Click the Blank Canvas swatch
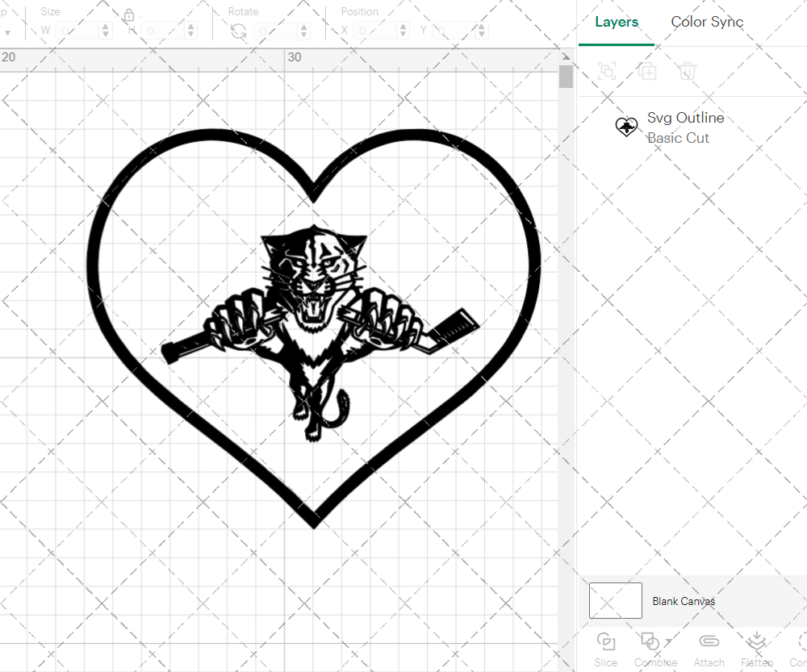 pos(616,600)
